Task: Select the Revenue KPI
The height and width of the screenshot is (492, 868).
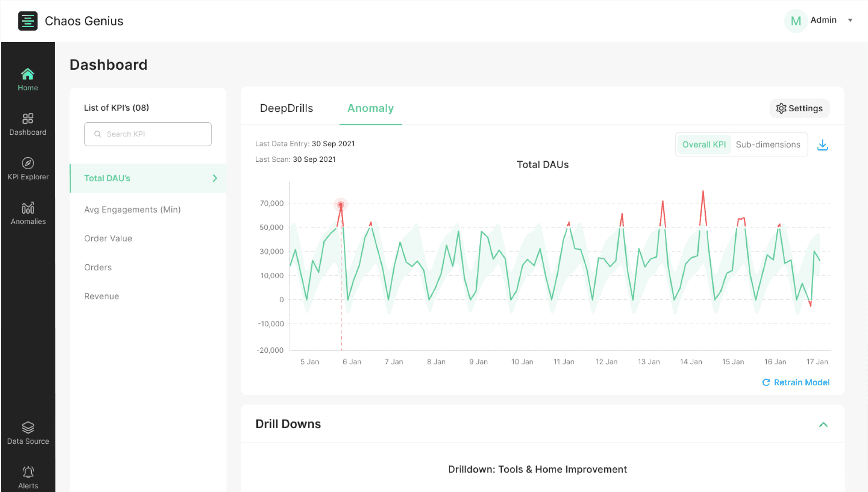Action: pos(101,296)
